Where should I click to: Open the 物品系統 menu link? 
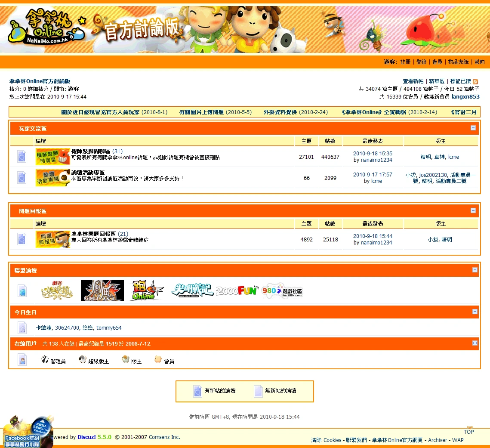click(x=458, y=62)
